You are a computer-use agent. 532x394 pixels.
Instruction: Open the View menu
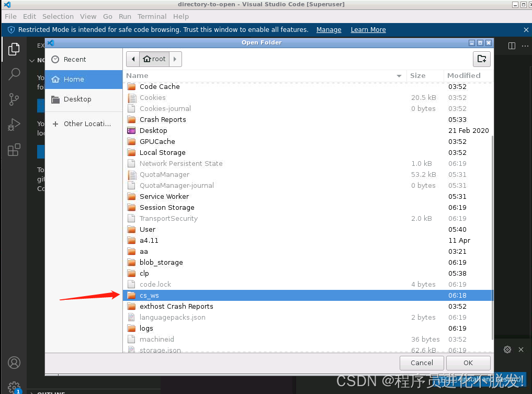pyautogui.click(x=88, y=17)
